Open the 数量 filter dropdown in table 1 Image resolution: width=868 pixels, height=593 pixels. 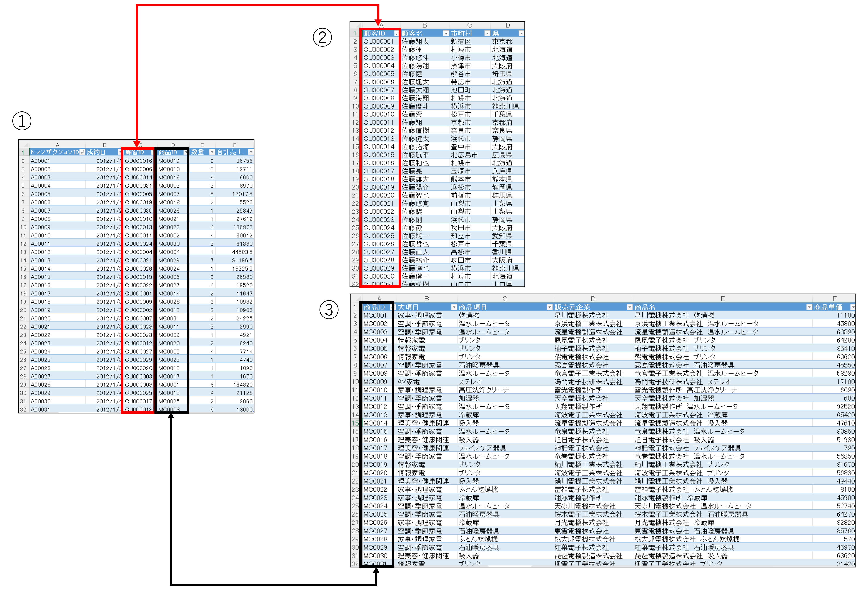click(x=212, y=152)
